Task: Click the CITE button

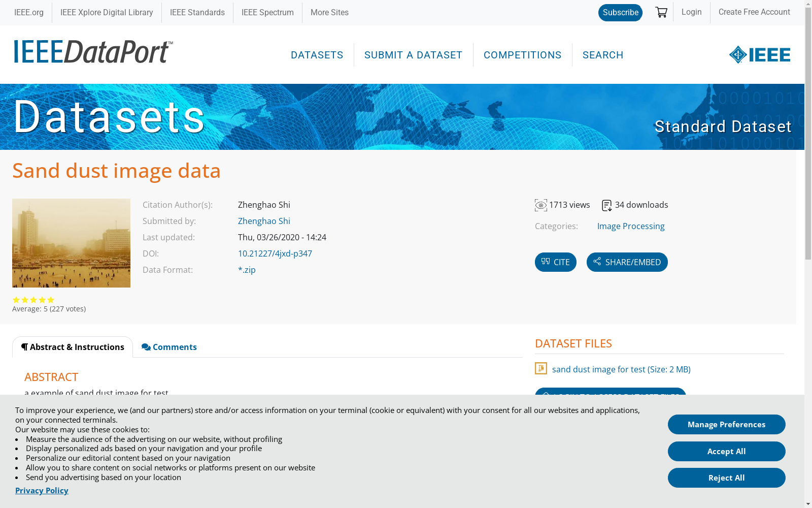Action: pos(556,262)
